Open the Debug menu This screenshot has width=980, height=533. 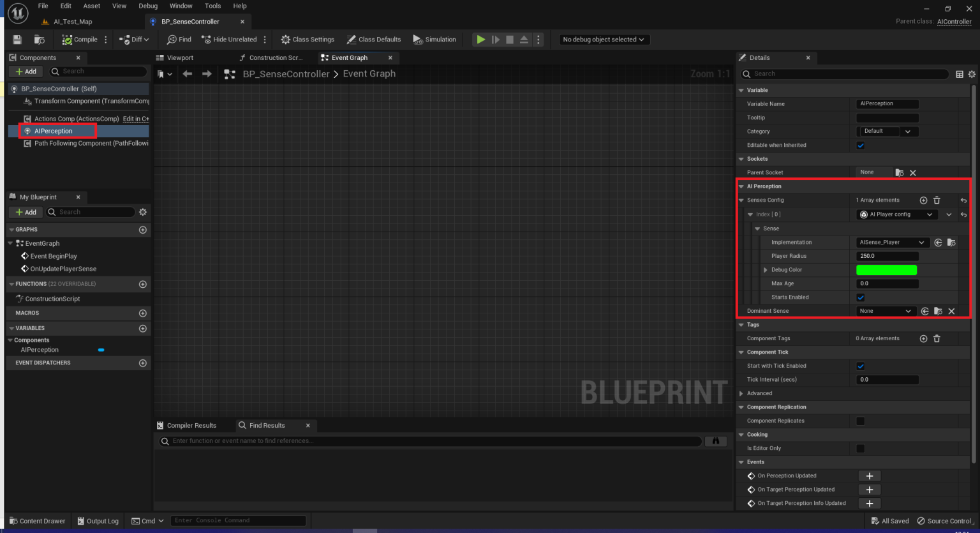147,6
